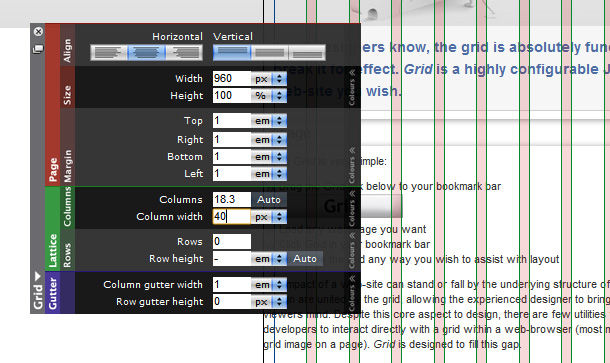This screenshot has width=610, height=363.
Task: Click the Columns count input field
Action: click(232, 200)
